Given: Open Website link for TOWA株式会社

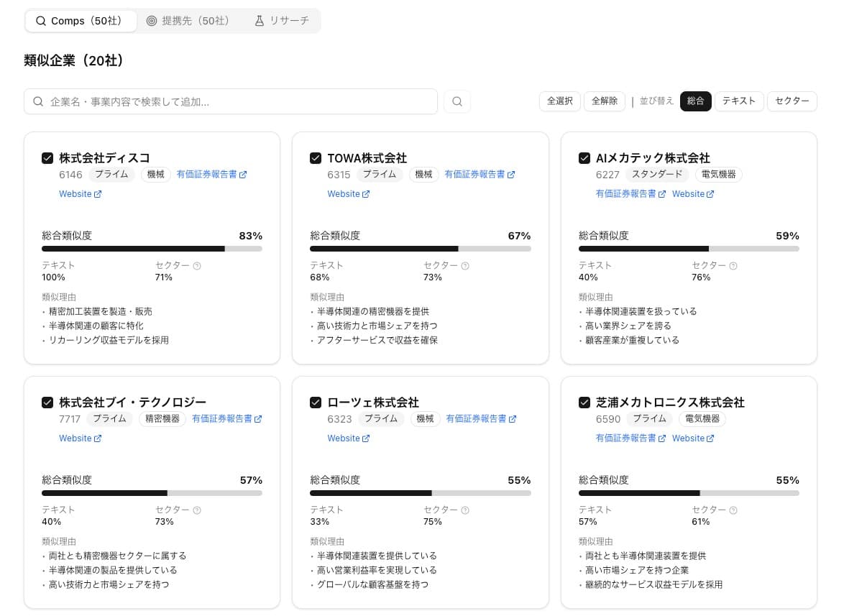Looking at the screenshot, I should [348, 194].
